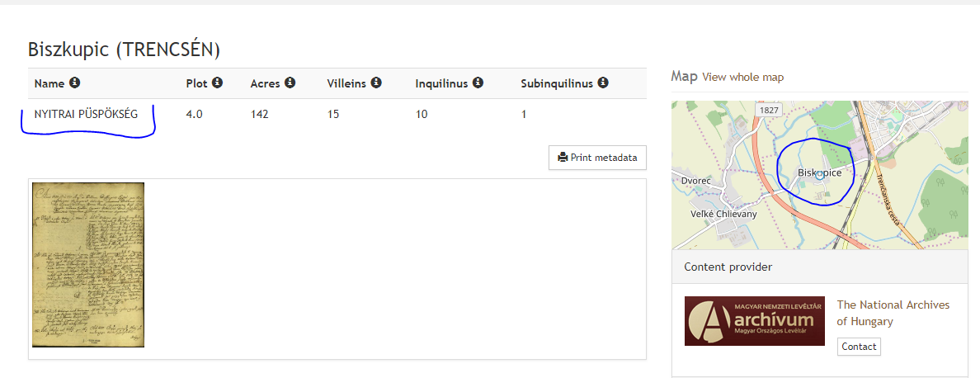Open the View whole map link

coord(742,78)
